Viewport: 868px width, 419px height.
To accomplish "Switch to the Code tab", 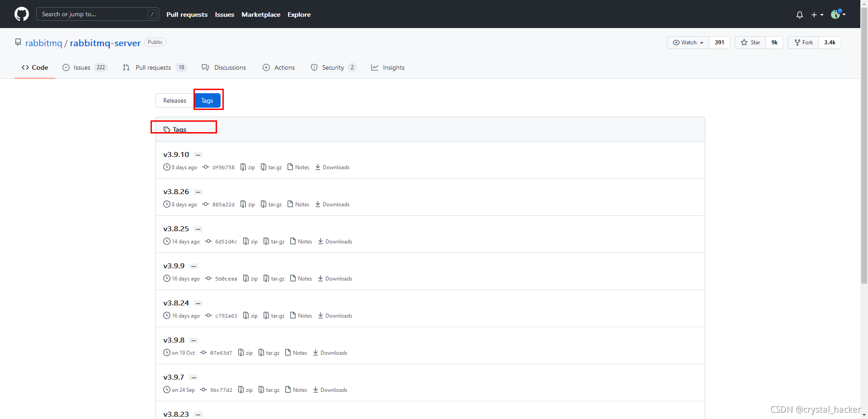I will (x=35, y=67).
